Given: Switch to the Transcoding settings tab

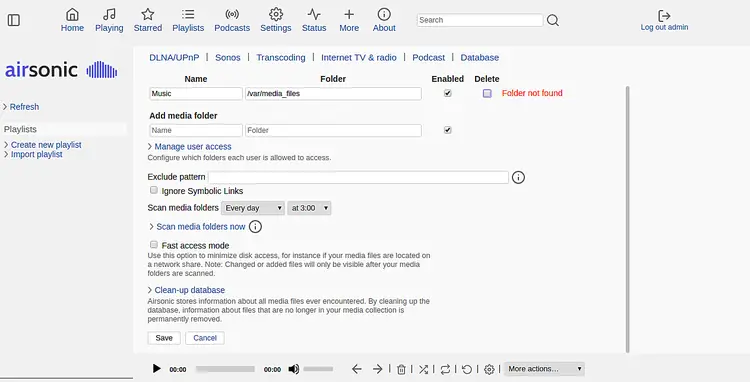Looking at the screenshot, I should tap(281, 57).
